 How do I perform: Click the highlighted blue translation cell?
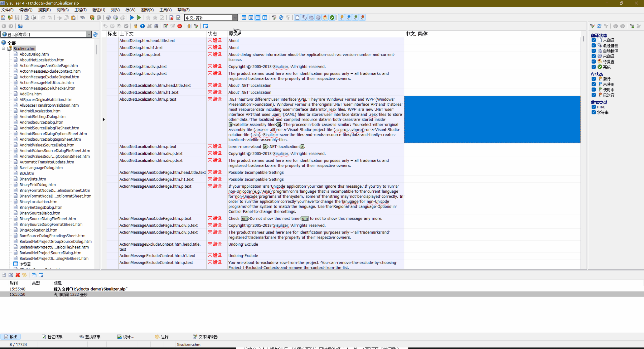pos(492,119)
